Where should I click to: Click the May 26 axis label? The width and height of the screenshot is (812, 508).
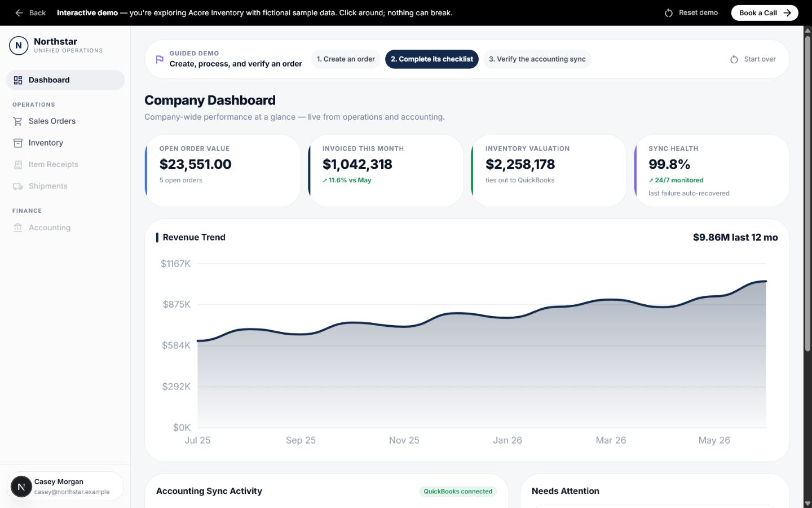click(714, 440)
